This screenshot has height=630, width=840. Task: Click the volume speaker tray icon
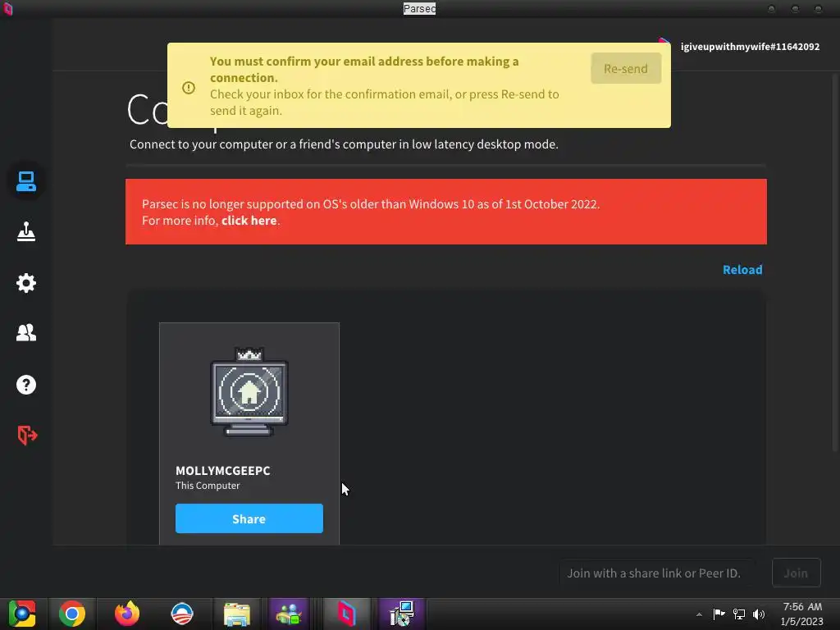click(x=759, y=614)
